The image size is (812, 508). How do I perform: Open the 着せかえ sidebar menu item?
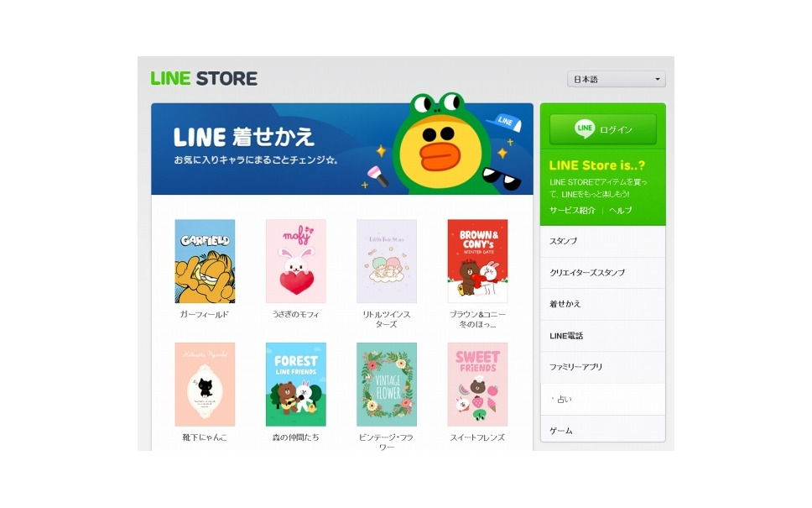[x=603, y=304]
